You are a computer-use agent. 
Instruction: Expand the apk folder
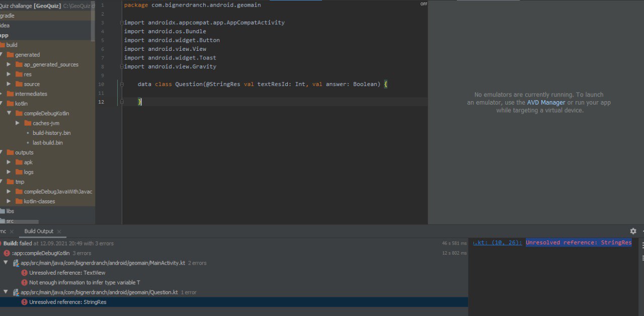9,162
